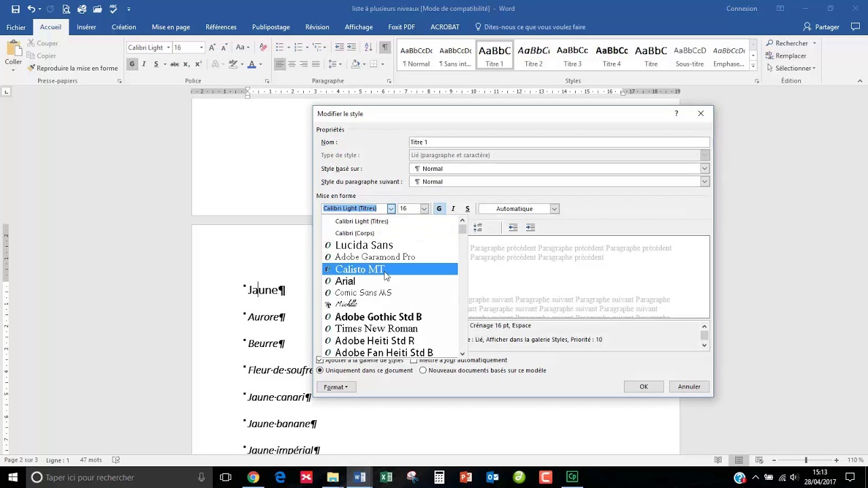This screenshot has height=488, width=868.
Task: Open the dialog font name dropdown arrow
Action: click(391, 209)
